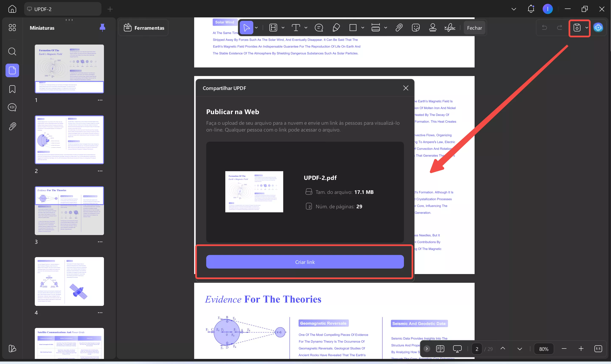Click the UPDF AI assistant icon
Viewport: 611px width, 364px height.
598,28
